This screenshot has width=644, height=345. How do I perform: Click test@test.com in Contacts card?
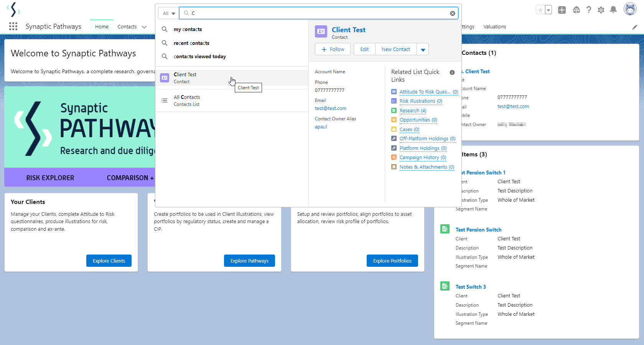pyautogui.click(x=513, y=107)
